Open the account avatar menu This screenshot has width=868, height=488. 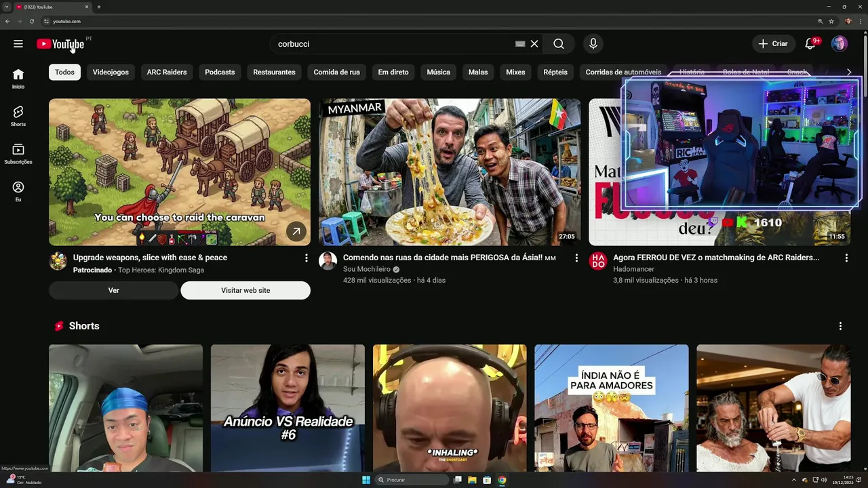pos(840,43)
